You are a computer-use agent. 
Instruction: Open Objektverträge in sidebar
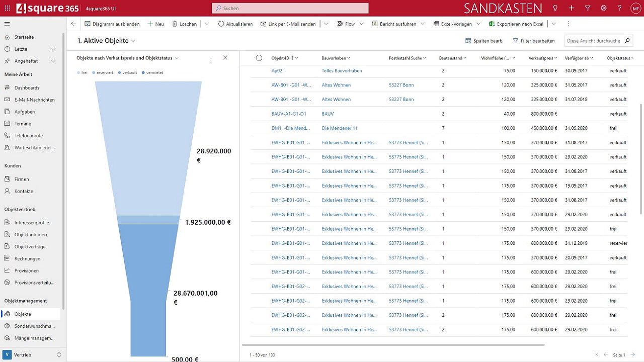coord(30,246)
